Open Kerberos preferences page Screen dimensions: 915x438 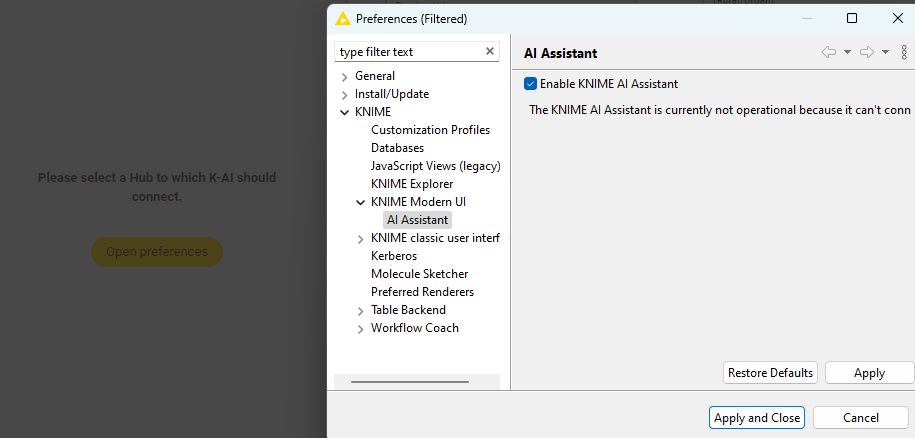coord(394,256)
